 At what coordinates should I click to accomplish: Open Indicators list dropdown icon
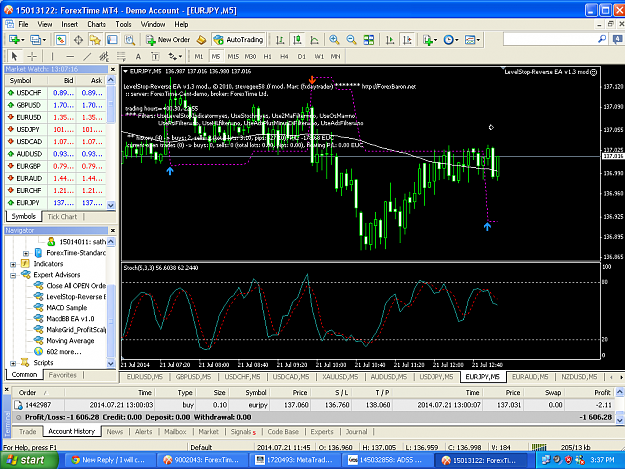(x=430, y=40)
